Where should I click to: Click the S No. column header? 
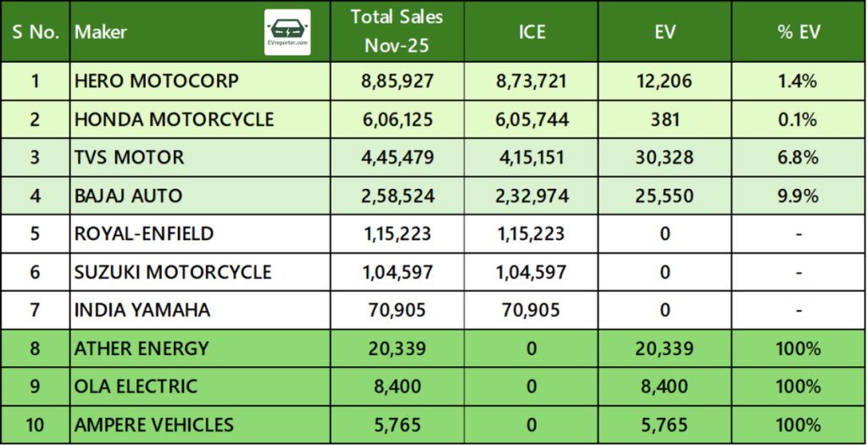point(35,32)
